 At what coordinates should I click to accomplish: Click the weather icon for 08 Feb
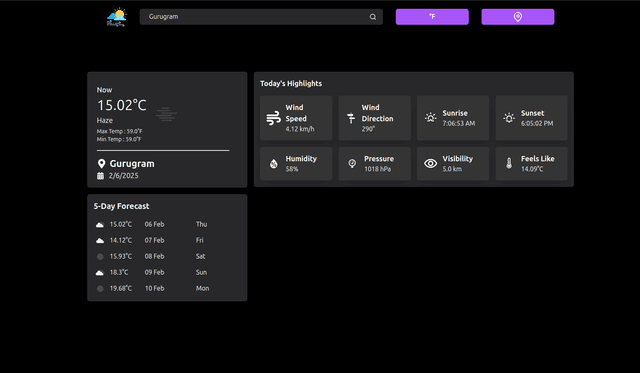(100, 257)
